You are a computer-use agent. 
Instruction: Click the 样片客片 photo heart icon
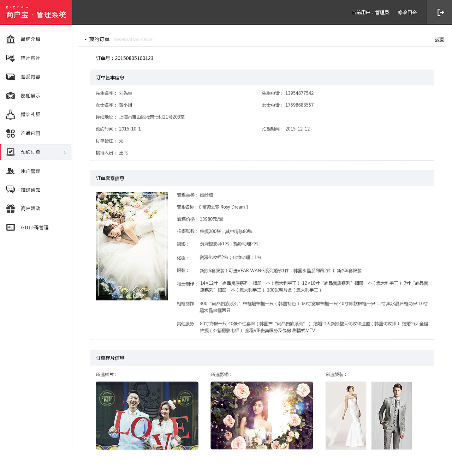(x=11, y=58)
